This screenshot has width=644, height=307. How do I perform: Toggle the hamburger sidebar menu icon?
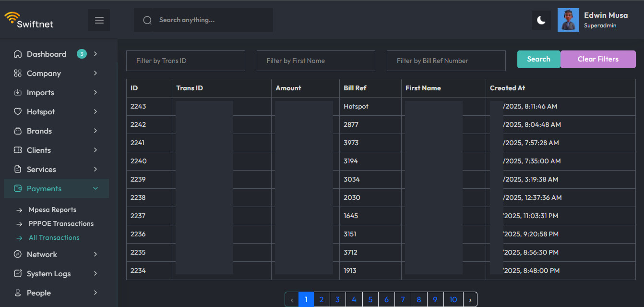coord(99,20)
